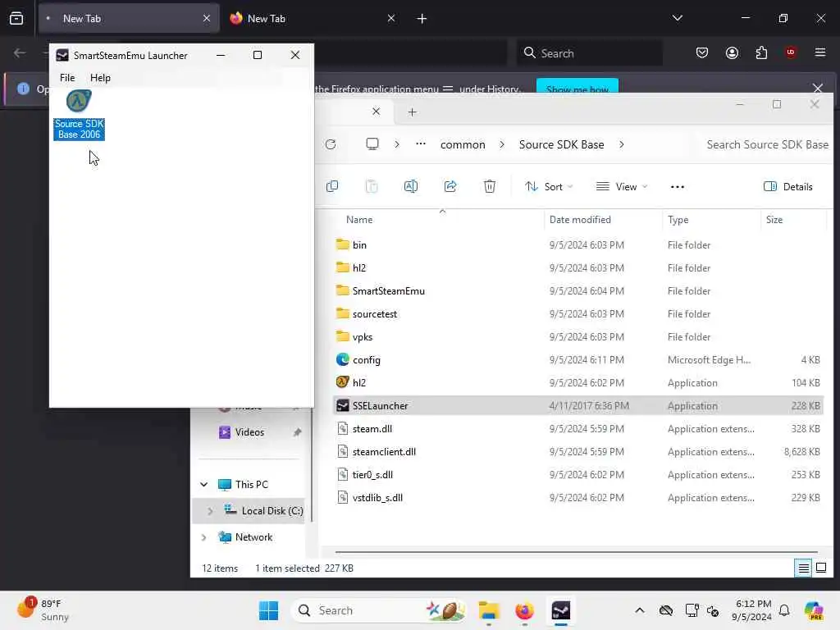Click the Firefox Search box
The image size is (840, 630).
point(589,53)
